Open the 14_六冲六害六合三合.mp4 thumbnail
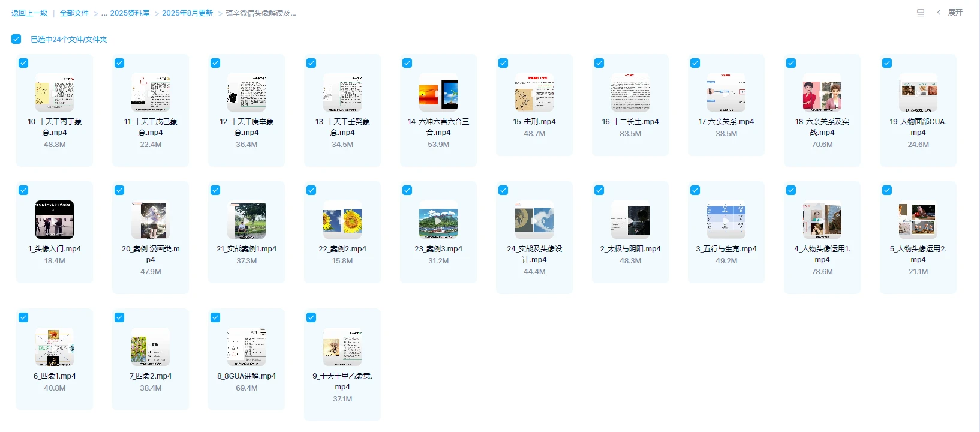Viewport: 980px width, 432px height. (438, 92)
